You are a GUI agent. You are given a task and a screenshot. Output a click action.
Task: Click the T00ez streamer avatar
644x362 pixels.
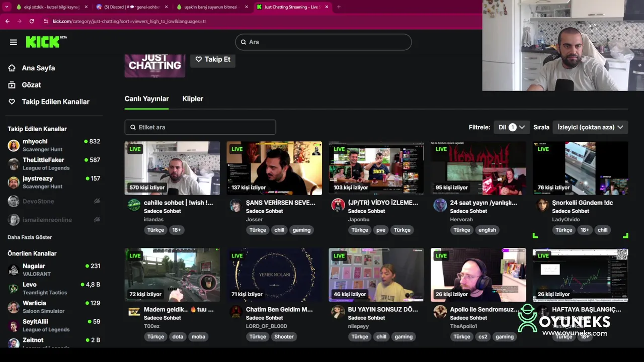point(134,312)
